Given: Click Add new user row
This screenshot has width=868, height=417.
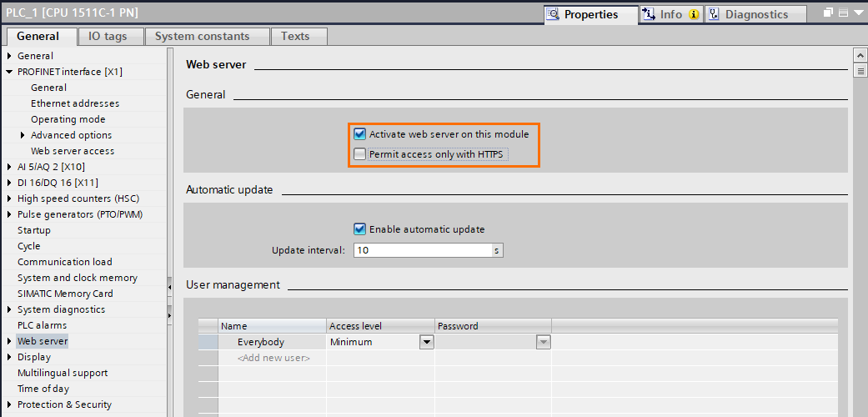Looking at the screenshot, I should [x=273, y=359].
